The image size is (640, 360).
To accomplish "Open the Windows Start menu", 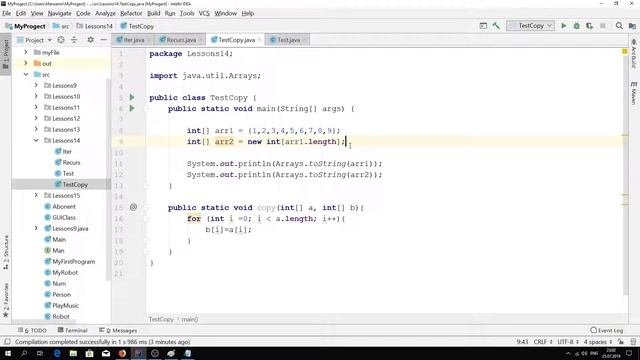I will [8, 353].
